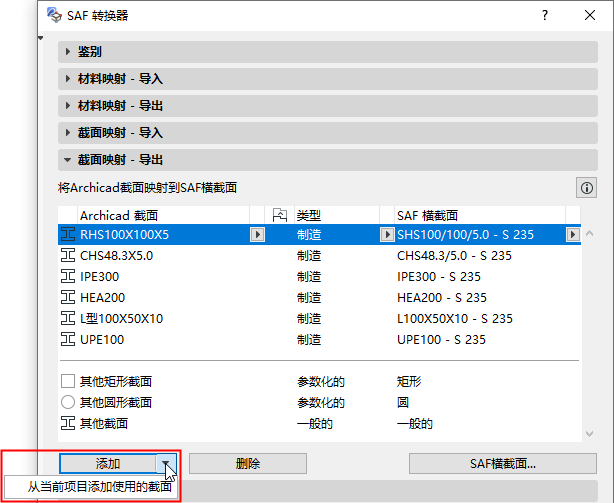
Task: Select the RHS100X100X5 section name
Action: 125,234
